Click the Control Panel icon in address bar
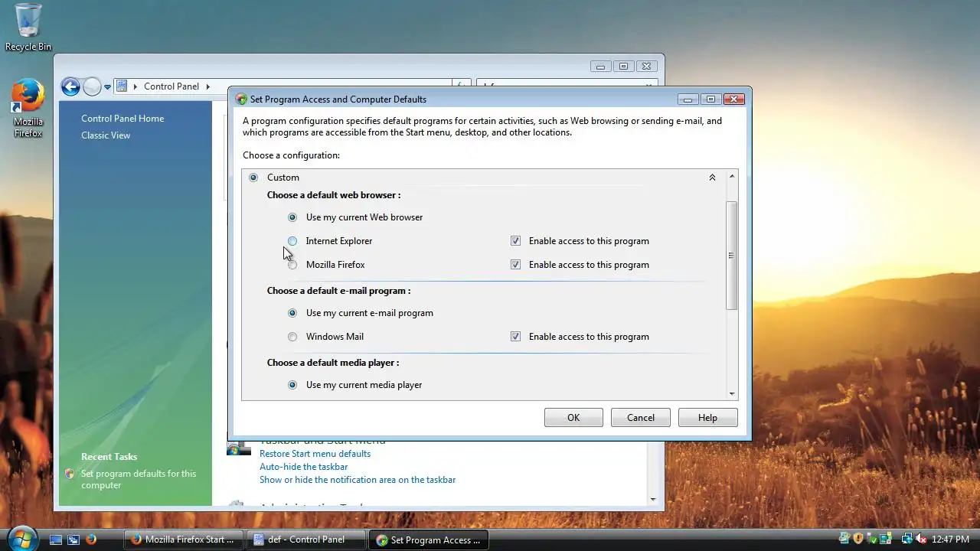Viewport: 980px width, 551px height. (x=122, y=86)
